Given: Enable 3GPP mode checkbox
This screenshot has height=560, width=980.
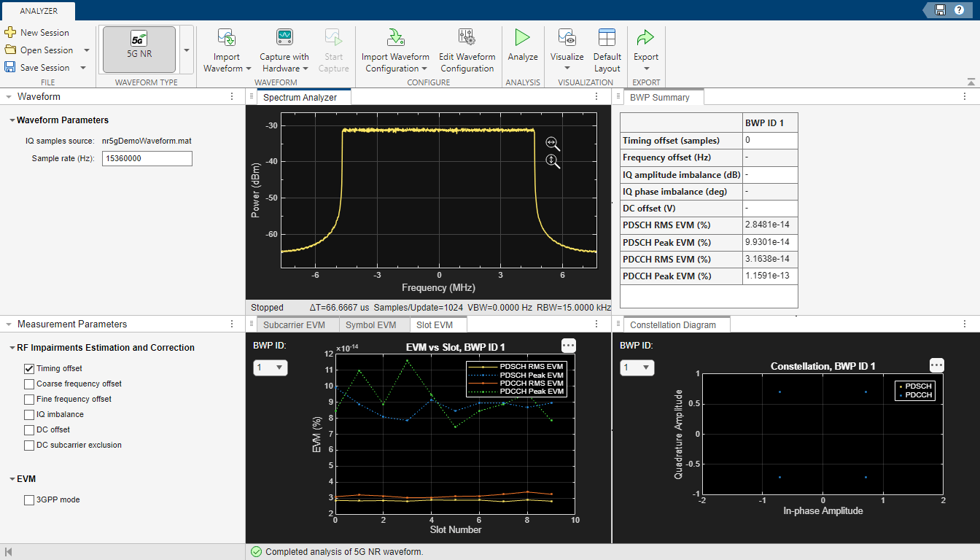Looking at the screenshot, I should [29, 500].
